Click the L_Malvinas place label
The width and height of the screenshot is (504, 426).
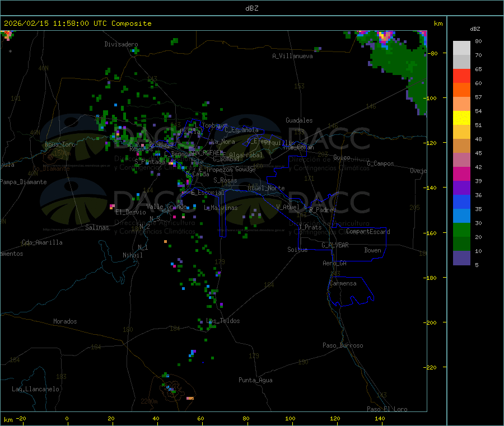coord(221,208)
